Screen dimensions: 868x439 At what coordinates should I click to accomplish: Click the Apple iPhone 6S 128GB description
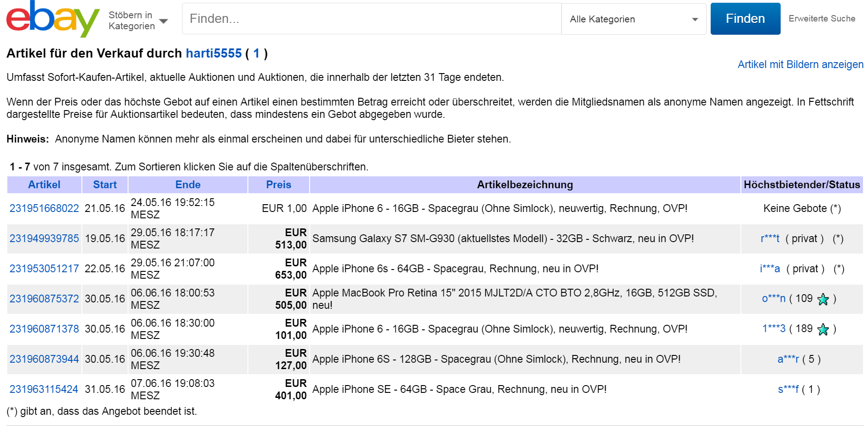click(x=497, y=359)
